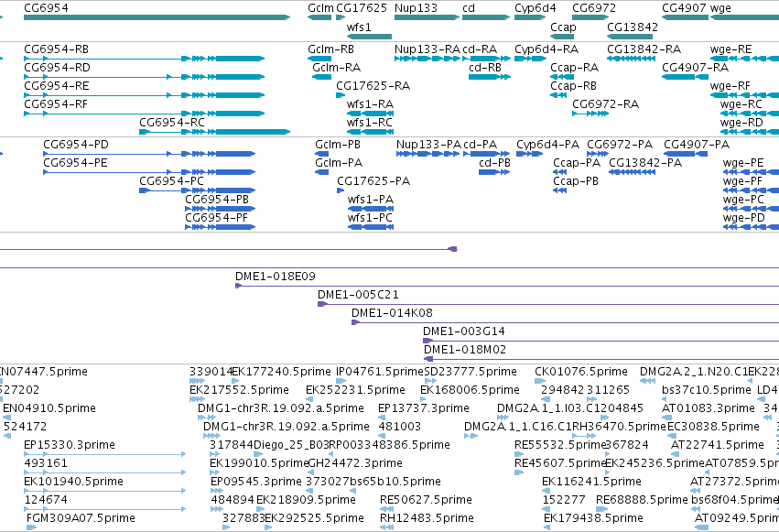779x532 pixels.
Task: Select BAC clone DME1-005C21
Action: (x=548, y=304)
